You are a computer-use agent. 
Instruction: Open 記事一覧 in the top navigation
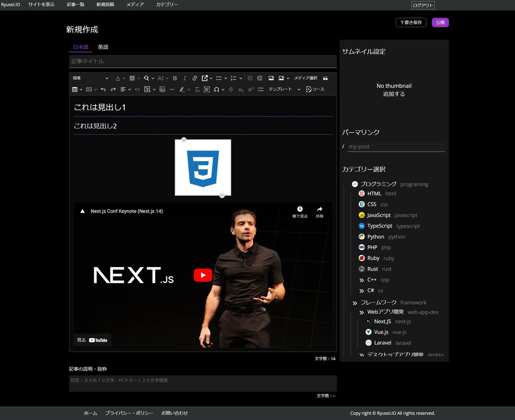pos(75,4)
